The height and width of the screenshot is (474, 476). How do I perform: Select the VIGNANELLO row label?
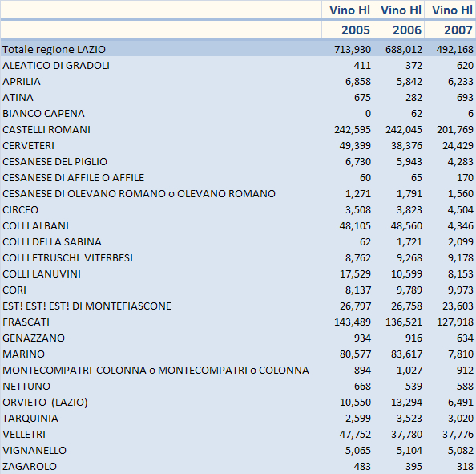pyautogui.click(x=34, y=451)
